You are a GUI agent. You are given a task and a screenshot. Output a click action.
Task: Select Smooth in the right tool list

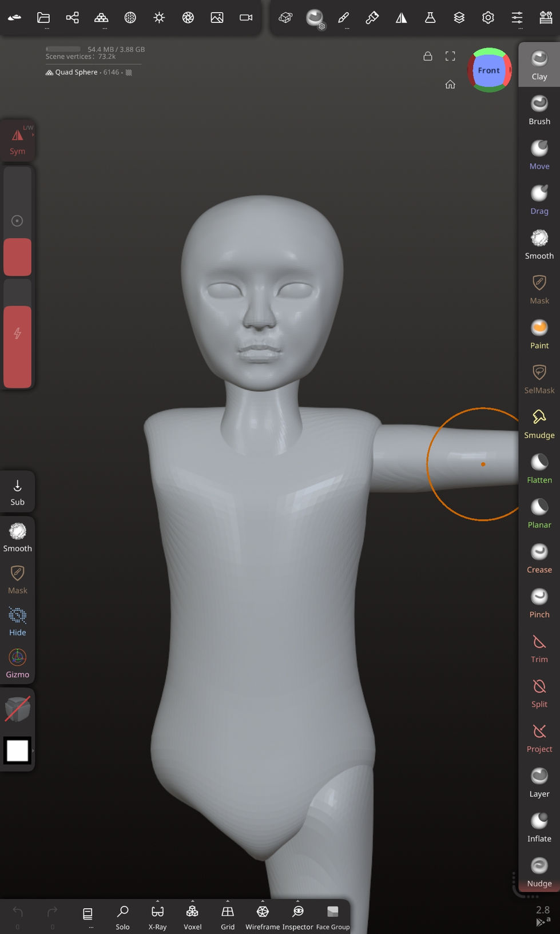(539, 244)
